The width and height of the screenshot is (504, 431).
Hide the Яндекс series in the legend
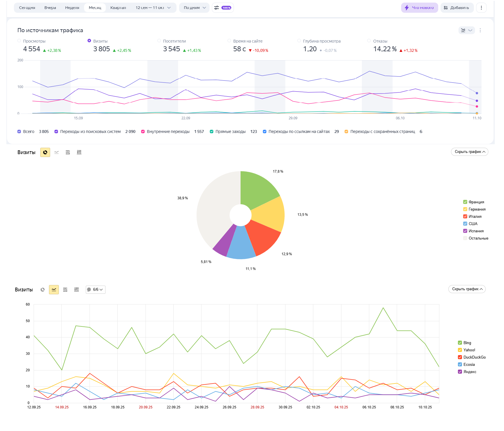click(460, 372)
